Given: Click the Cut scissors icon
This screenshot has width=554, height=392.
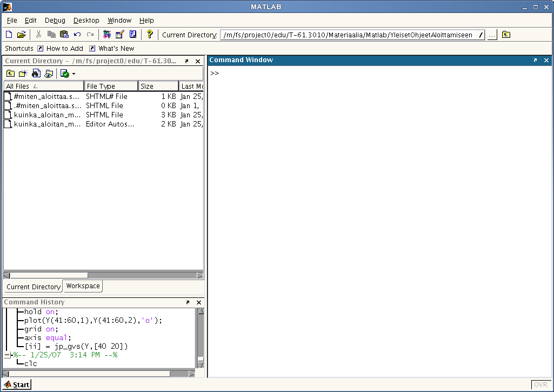Looking at the screenshot, I should 38,34.
